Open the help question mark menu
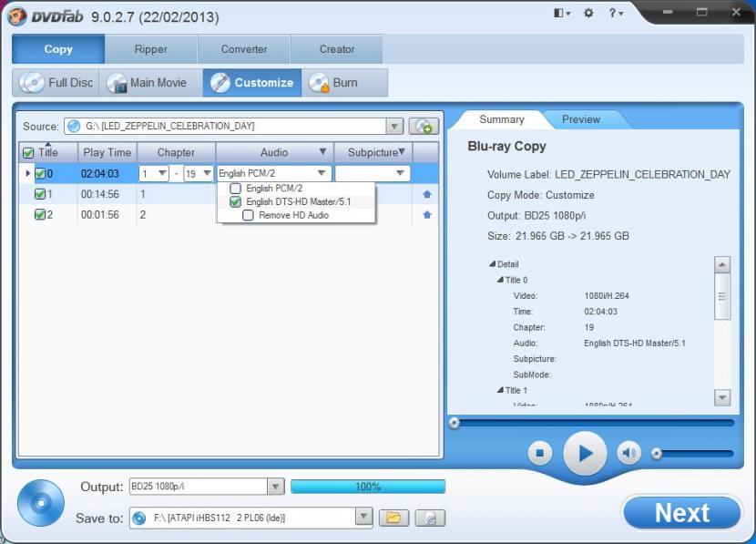The image size is (756, 544). tap(615, 13)
